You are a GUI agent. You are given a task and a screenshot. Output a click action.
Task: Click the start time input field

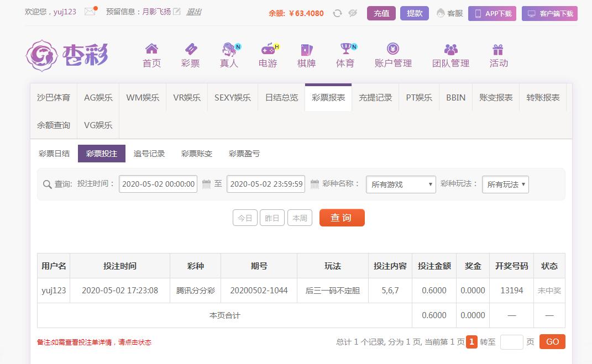[x=158, y=184]
